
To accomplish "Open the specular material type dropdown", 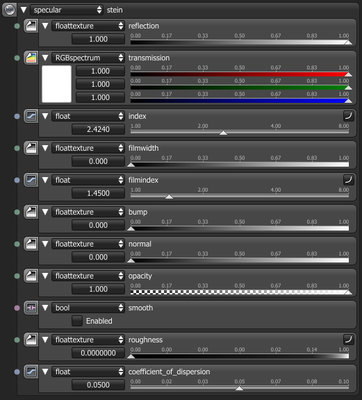I will (x=67, y=10).
